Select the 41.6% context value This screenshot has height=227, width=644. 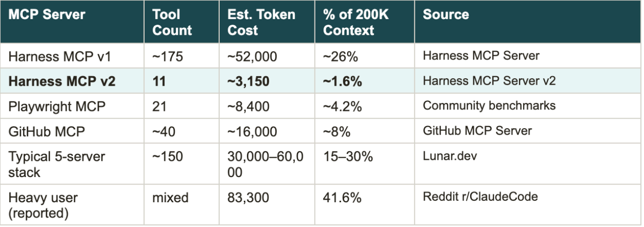[x=342, y=198]
